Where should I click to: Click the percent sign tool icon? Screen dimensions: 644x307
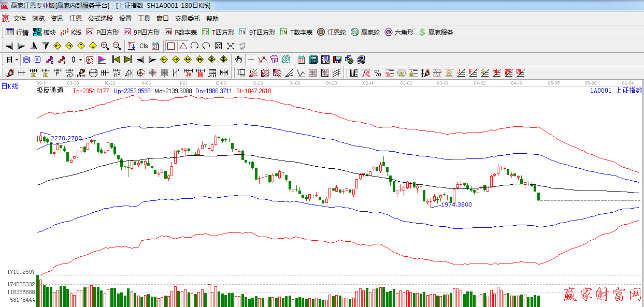click(x=377, y=72)
